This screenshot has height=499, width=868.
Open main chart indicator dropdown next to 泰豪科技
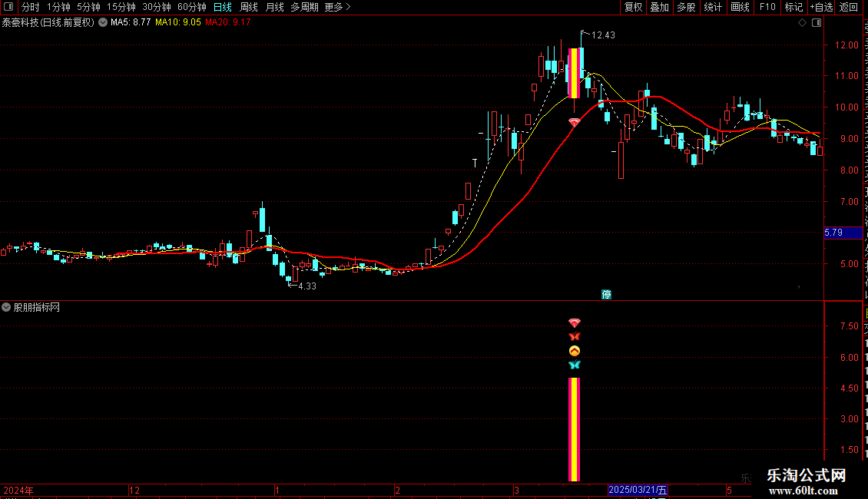coord(103,23)
